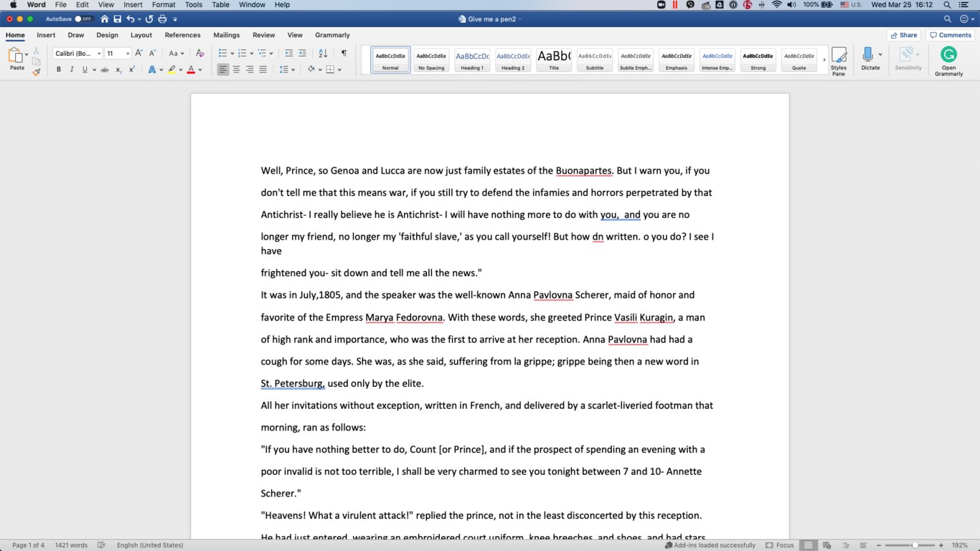The image size is (980, 551).
Task: Apply the No Spacing style
Action: 431,60
